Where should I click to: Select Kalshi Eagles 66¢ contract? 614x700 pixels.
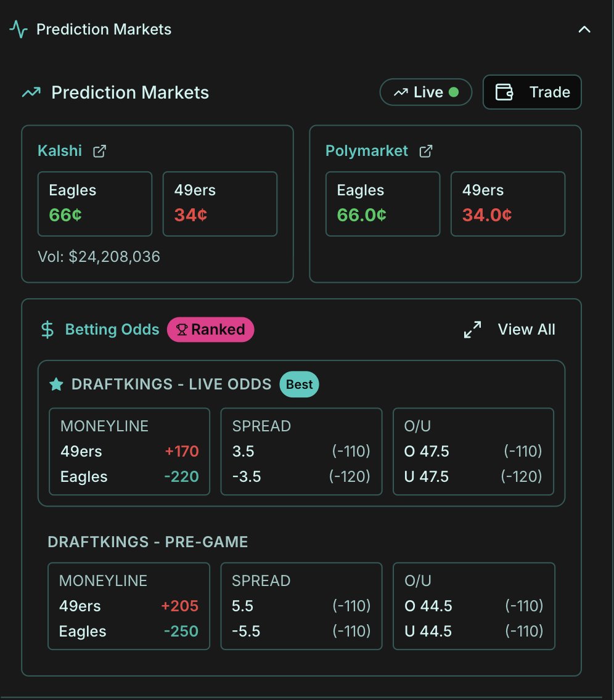pyautogui.click(x=95, y=204)
